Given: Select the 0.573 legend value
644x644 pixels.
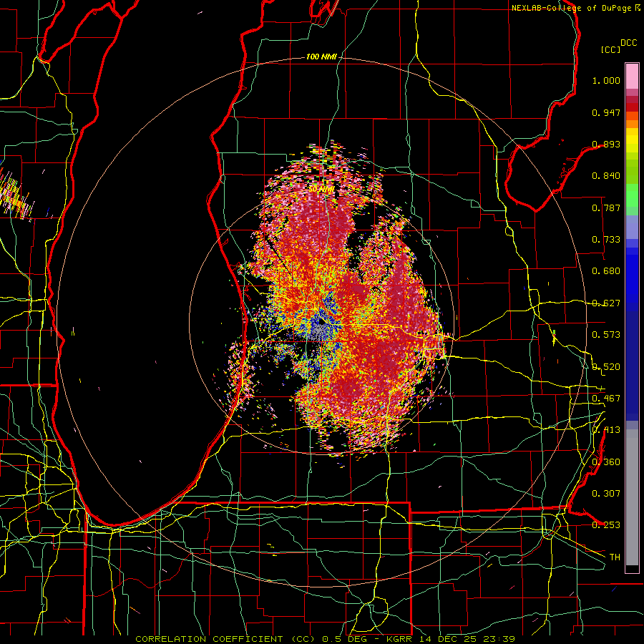Looking at the screenshot, I should tap(606, 335).
